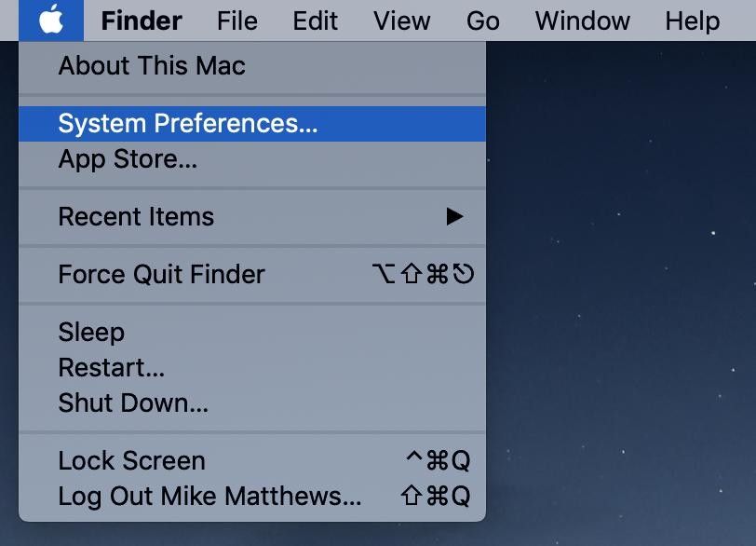The width and height of the screenshot is (756, 546).
Task: Choose Force Quit Finder
Action: click(x=161, y=275)
